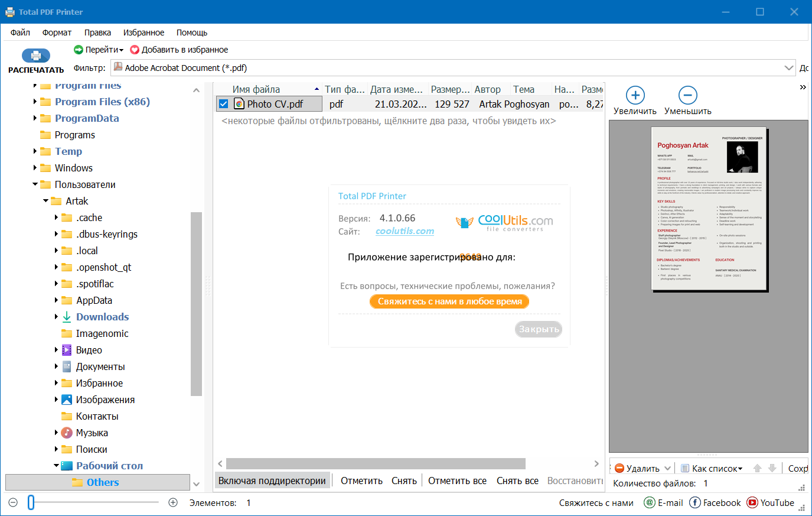Click the Удалить delete button
Image resolution: width=812 pixels, height=516 pixels.
[637, 468]
